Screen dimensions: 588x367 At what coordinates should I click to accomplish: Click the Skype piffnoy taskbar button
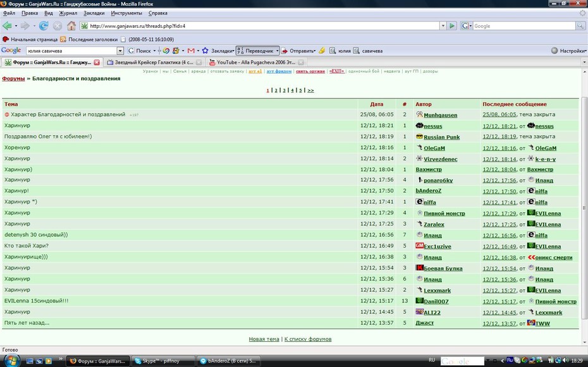click(x=164, y=361)
